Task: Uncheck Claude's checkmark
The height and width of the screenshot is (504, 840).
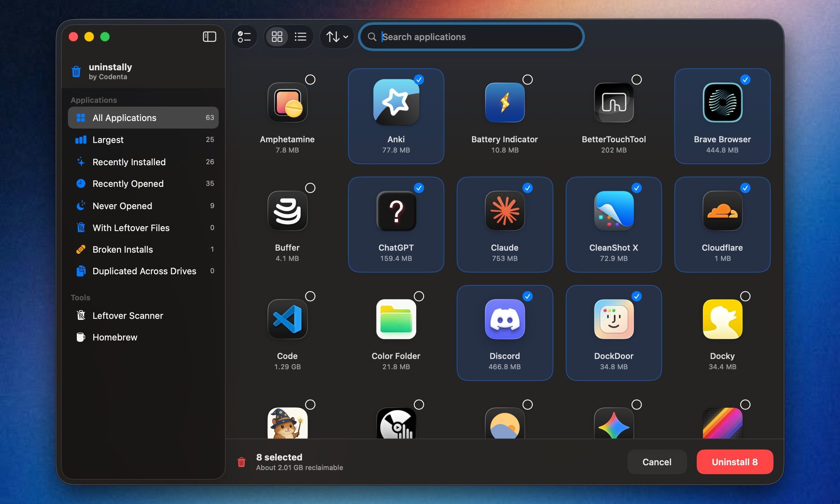Action: 528,188
